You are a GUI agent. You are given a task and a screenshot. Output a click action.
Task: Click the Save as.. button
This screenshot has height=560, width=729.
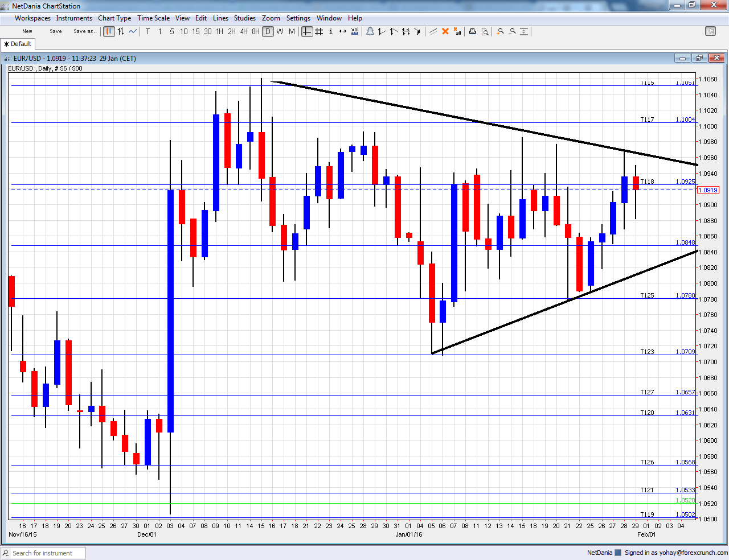85,31
